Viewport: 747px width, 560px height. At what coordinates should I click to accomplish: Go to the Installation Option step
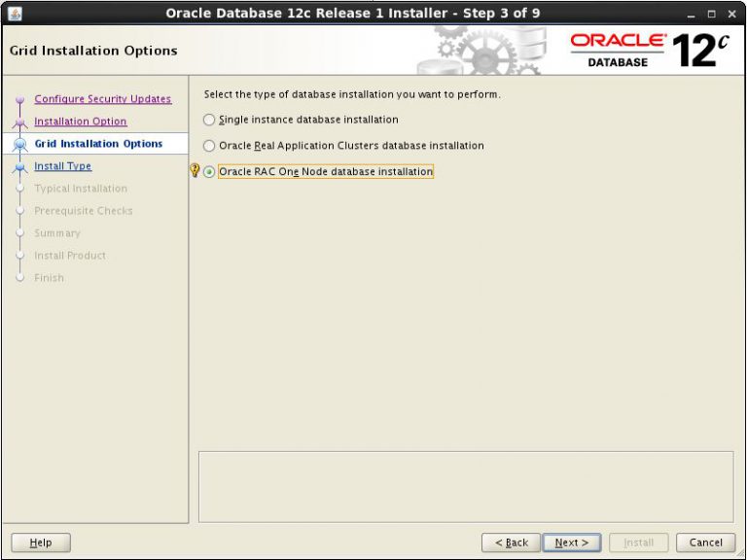coord(81,122)
